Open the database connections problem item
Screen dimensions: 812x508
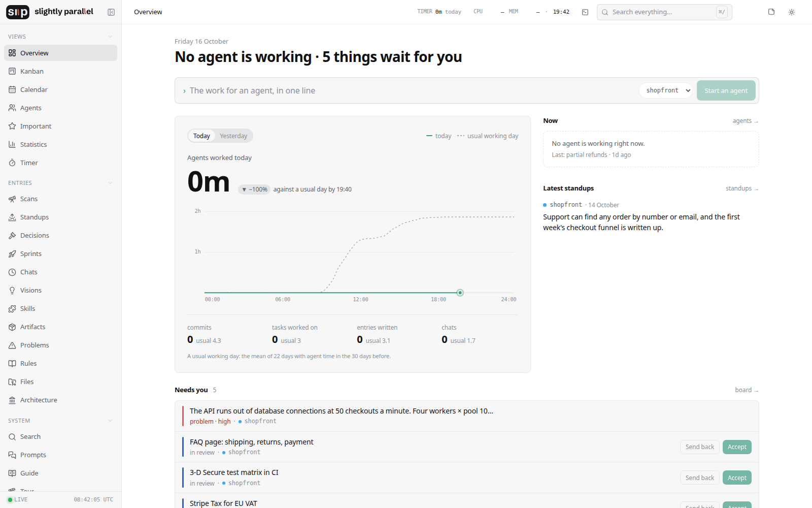click(x=467, y=416)
